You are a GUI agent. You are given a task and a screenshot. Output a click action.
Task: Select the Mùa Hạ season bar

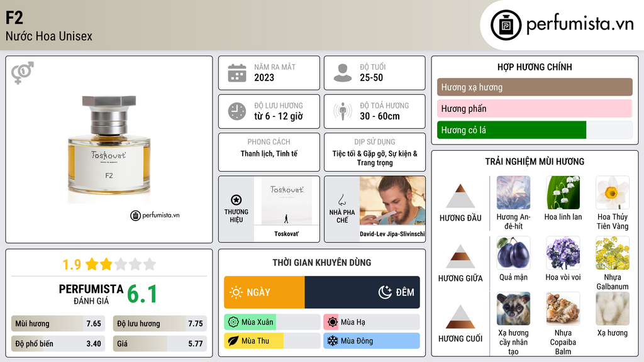pos(372,322)
